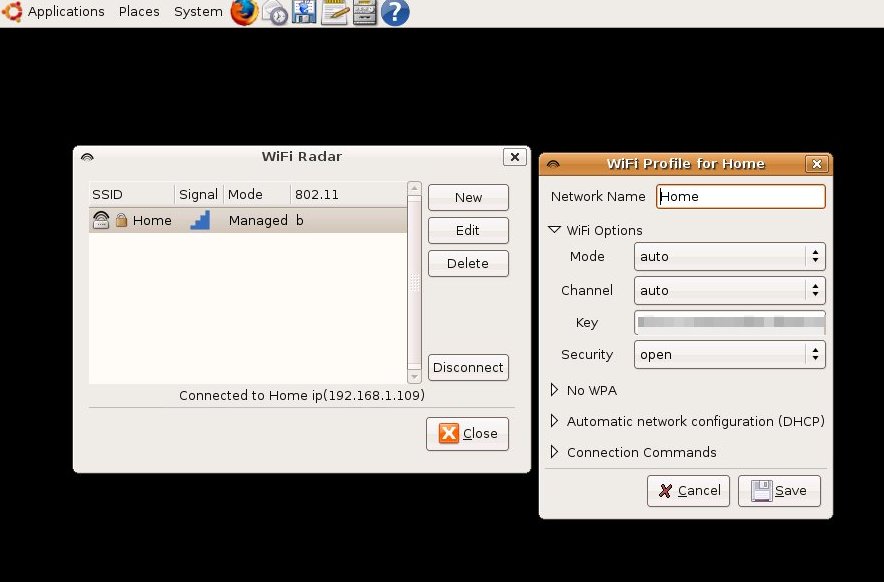Click the floppy disk panel launcher icon
884x582 pixels.
304,12
